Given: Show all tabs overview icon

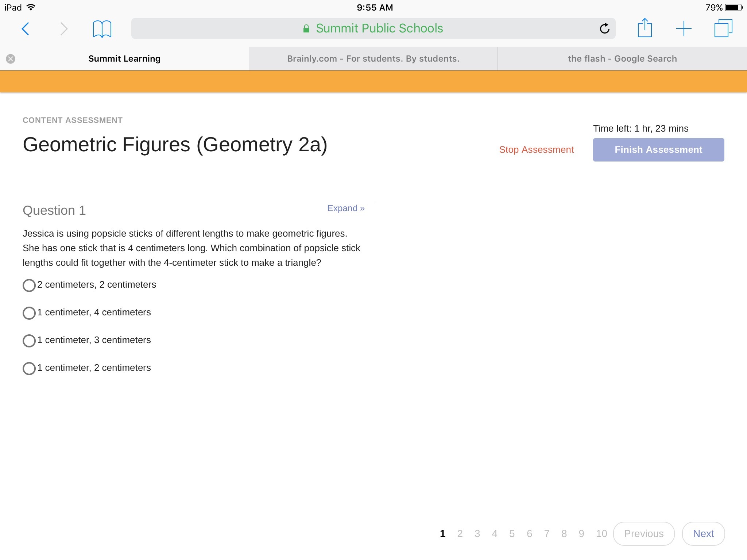Looking at the screenshot, I should click(x=723, y=28).
